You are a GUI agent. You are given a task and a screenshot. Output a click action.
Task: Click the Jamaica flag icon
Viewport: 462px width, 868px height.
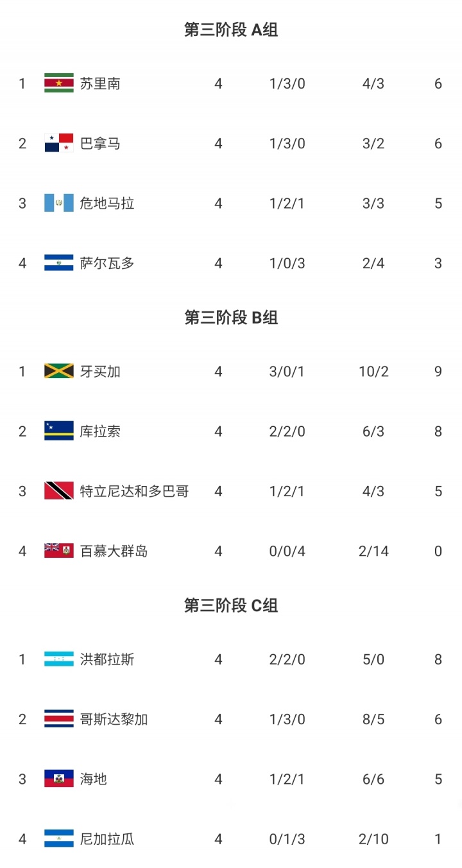coord(59,371)
